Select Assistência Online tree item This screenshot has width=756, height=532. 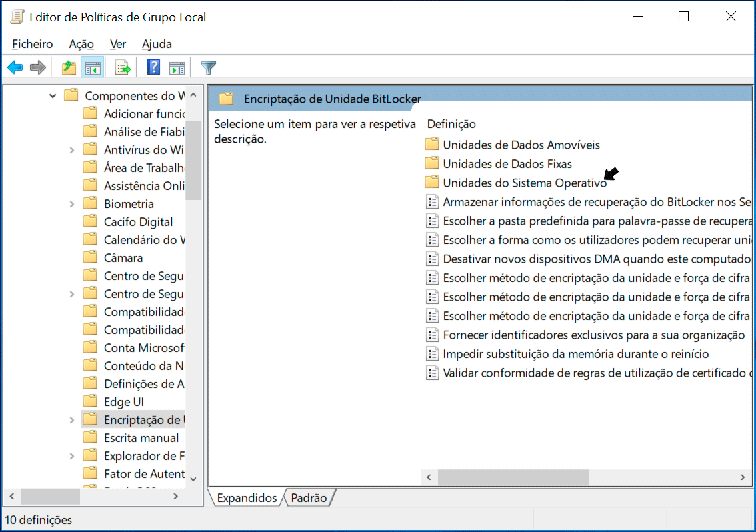(144, 186)
